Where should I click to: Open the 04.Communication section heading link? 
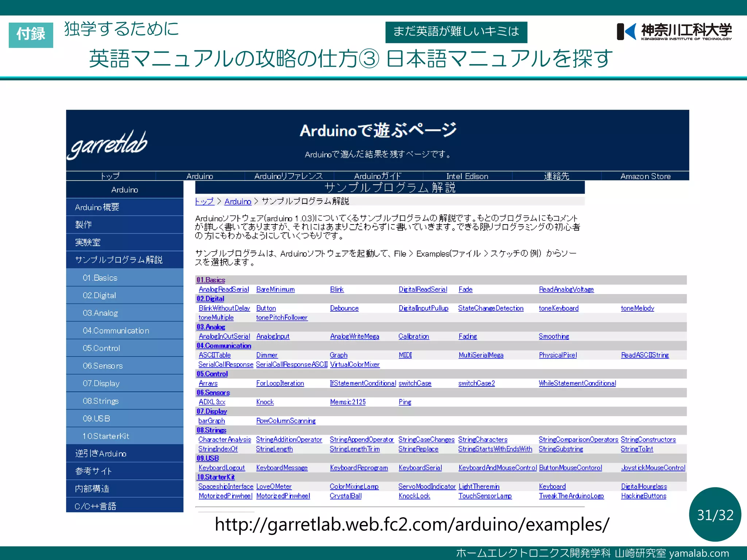[224, 346]
